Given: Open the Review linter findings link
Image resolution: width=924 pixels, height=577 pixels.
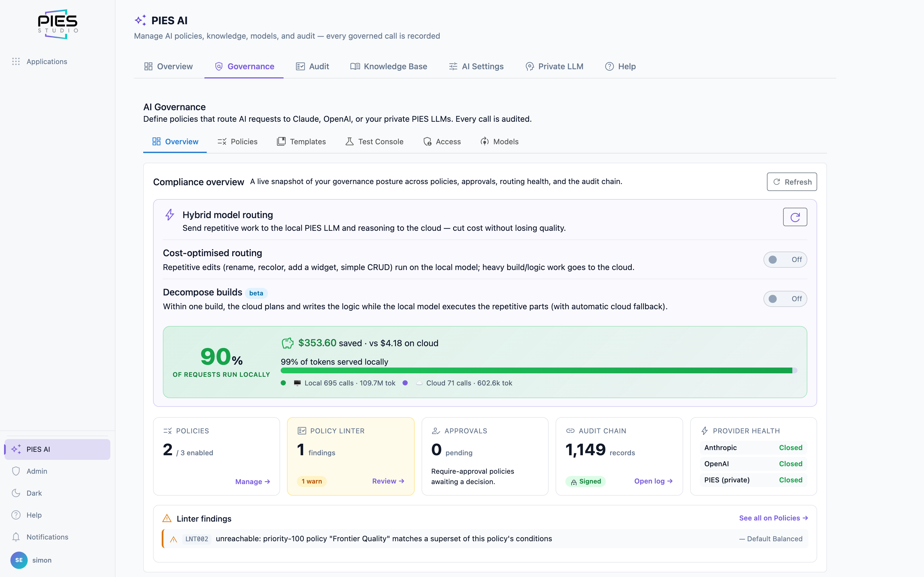Looking at the screenshot, I should (388, 481).
